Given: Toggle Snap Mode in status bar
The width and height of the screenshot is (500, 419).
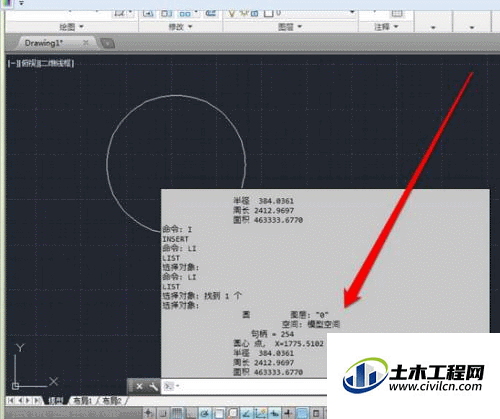Looking at the screenshot, I should point(163,413).
